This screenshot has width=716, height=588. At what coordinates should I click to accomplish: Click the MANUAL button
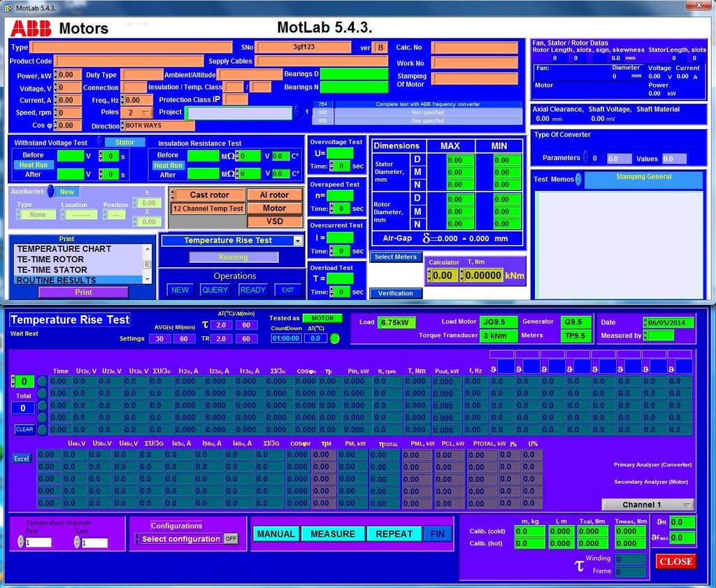coord(275,533)
